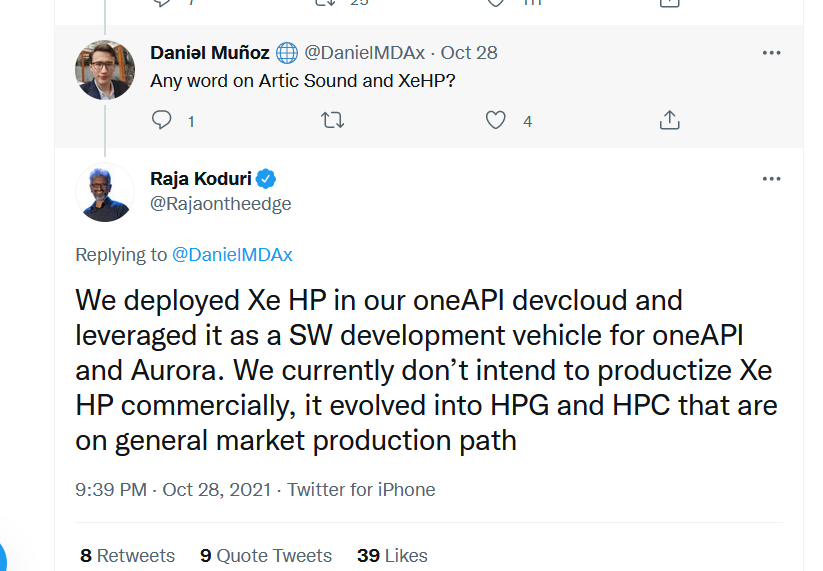Screen dimensions: 823x571
Task: Click the Oct 28 tweet timestamp
Action: [x=469, y=53]
